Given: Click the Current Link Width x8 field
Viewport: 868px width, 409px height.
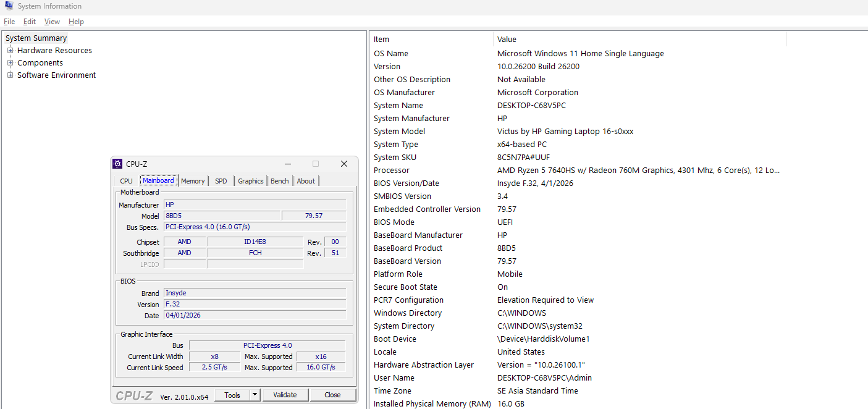Looking at the screenshot, I should [x=214, y=356].
